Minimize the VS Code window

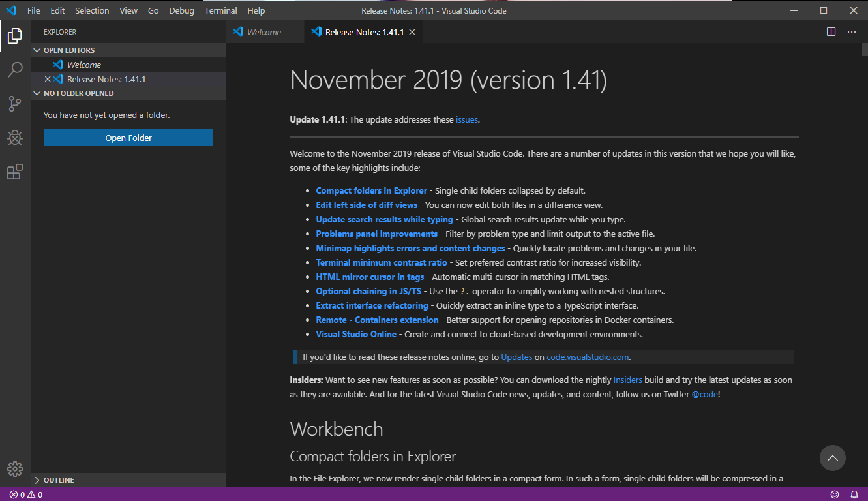click(x=794, y=10)
